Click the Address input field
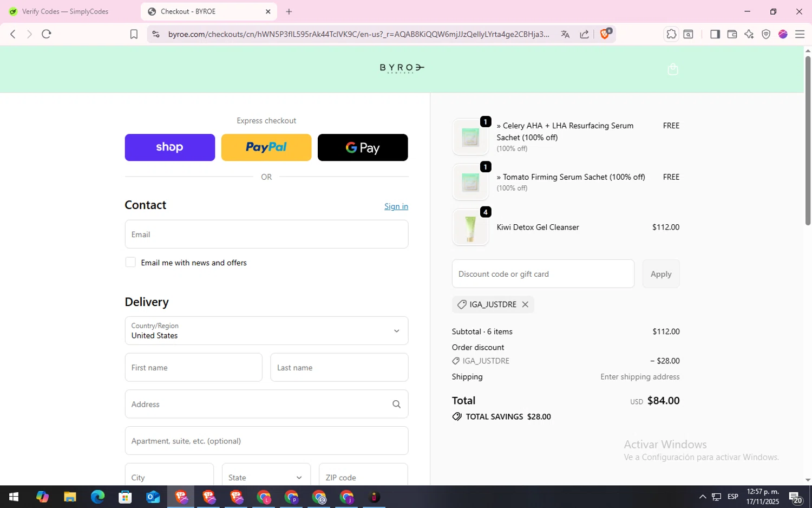Image resolution: width=812 pixels, height=508 pixels. (x=266, y=404)
